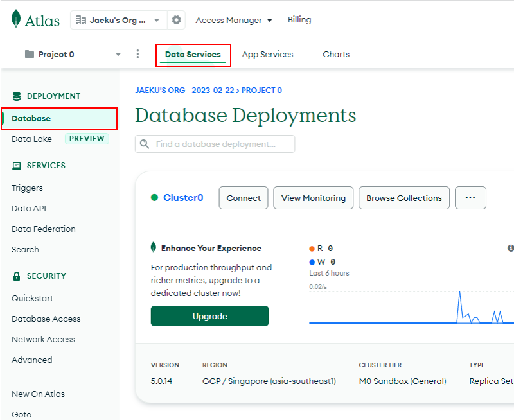This screenshot has height=420, width=514.
Task: Open Network Access settings
Action: (x=43, y=340)
